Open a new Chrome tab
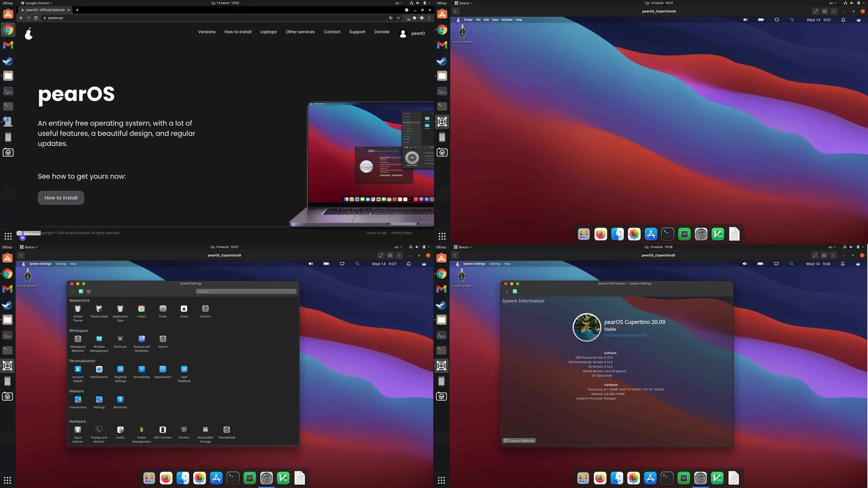Viewport: 868px width, 488px height. pos(77,10)
